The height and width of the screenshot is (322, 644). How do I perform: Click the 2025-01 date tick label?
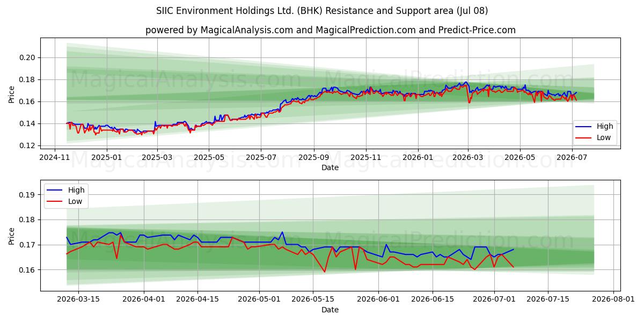(x=106, y=158)
